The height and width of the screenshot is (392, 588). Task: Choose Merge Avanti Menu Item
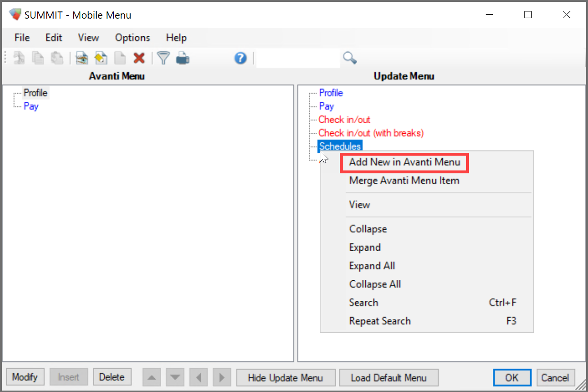tap(404, 180)
